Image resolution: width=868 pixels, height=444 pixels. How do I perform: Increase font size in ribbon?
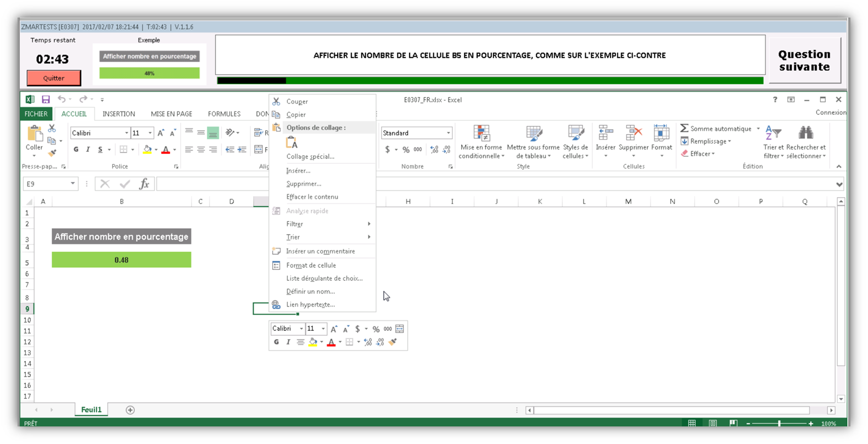(x=161, y=133)
